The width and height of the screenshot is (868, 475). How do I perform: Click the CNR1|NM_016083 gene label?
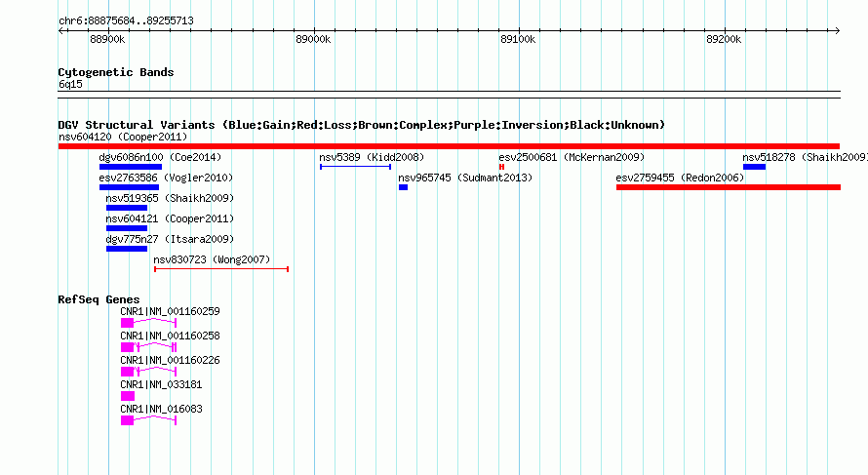coord(161,409)
